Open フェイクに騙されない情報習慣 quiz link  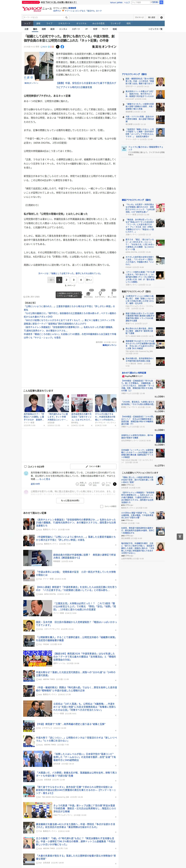coord(143,151)
